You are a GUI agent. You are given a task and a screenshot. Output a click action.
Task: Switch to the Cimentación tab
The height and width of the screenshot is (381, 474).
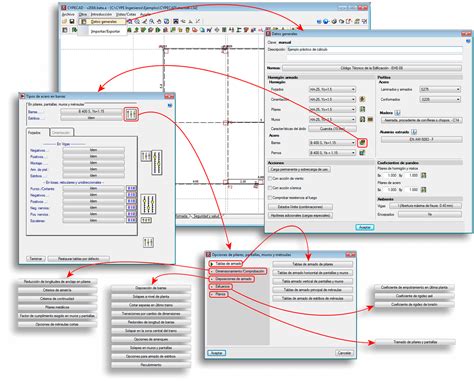61,132
